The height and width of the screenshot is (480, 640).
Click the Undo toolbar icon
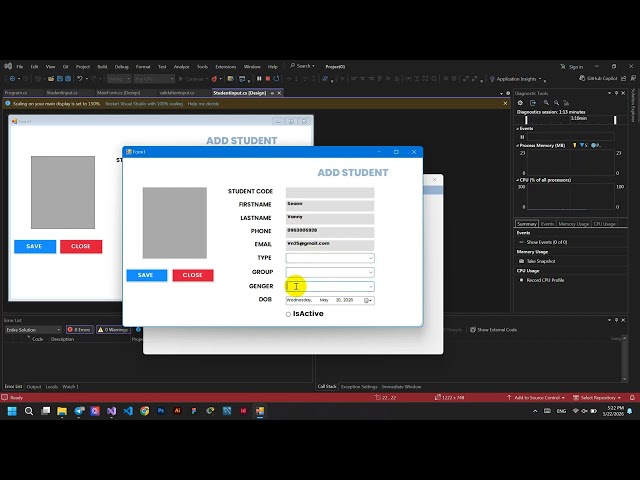(80, 79)
